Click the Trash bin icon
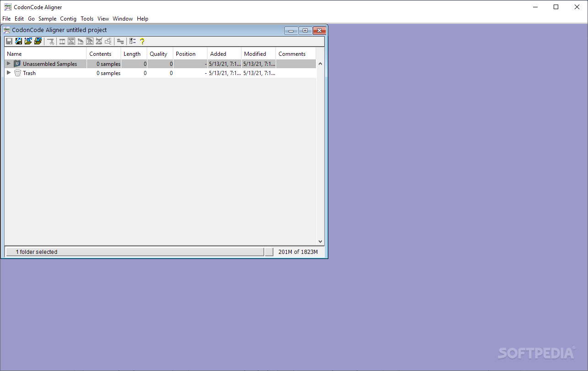The image size is (588, 371). (x=17, y=73)
